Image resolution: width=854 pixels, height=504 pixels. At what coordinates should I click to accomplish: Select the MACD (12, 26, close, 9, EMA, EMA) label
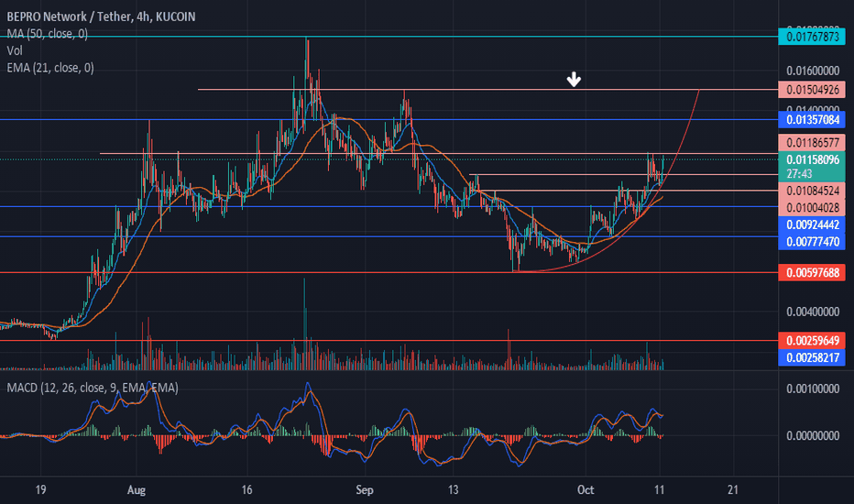point(93,388)
